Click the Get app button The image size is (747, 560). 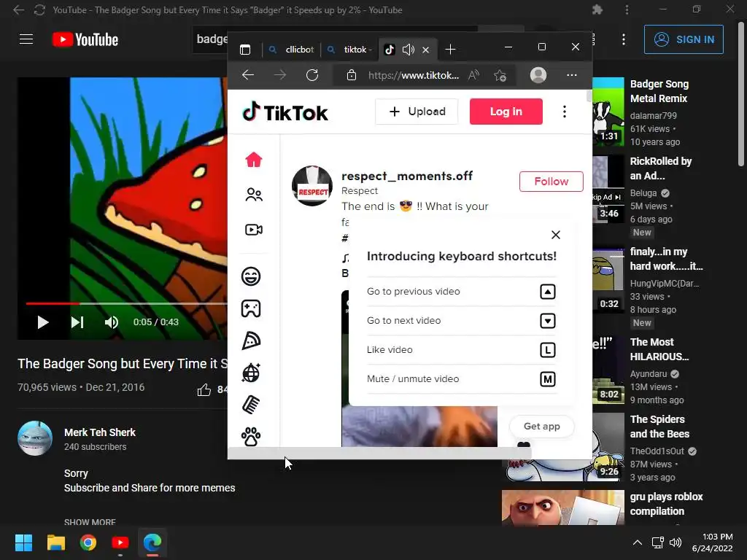(542, 426)
